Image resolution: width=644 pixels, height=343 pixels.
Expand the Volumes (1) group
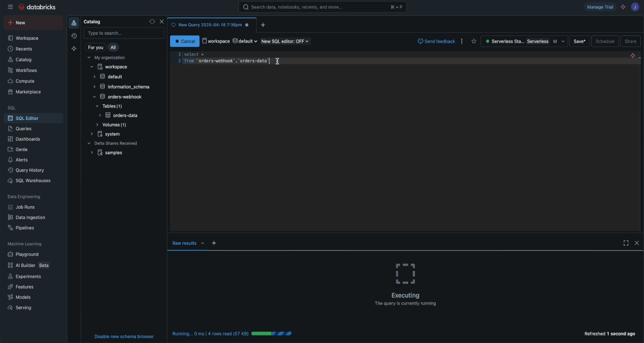click(97, 125)
